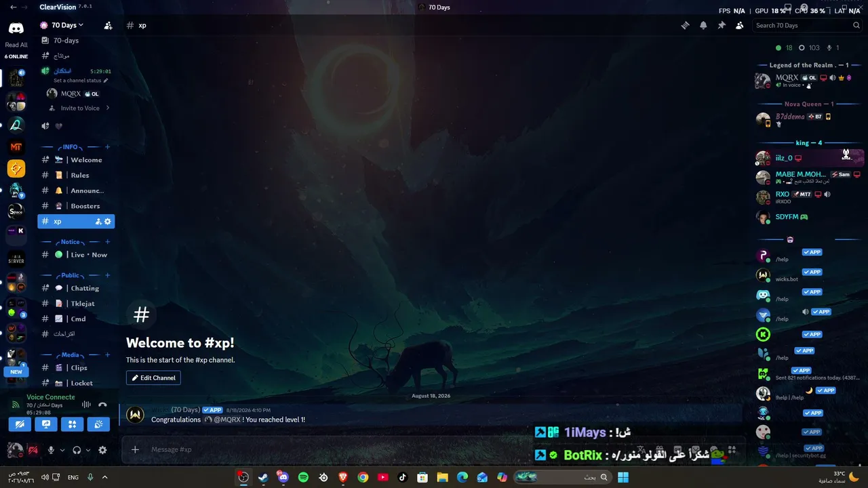This screenshot has width=868, height=488.
Task: Open SDYFM in the member list
Action: coord(808,217)
